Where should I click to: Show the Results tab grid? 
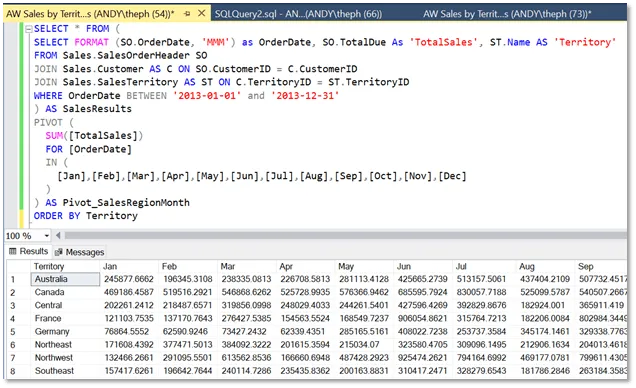[x=28, y=251]
